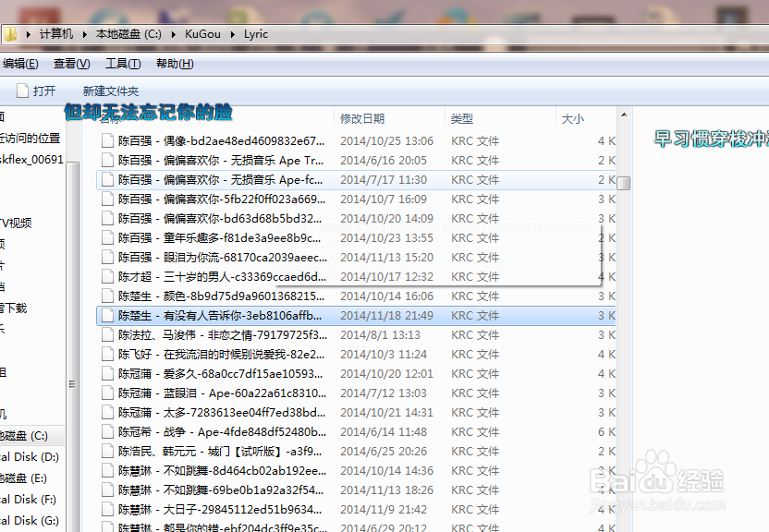Viewport: 769px width, 532px height.
Task: Sort by 大小 column header
Action: pos(573,119)
